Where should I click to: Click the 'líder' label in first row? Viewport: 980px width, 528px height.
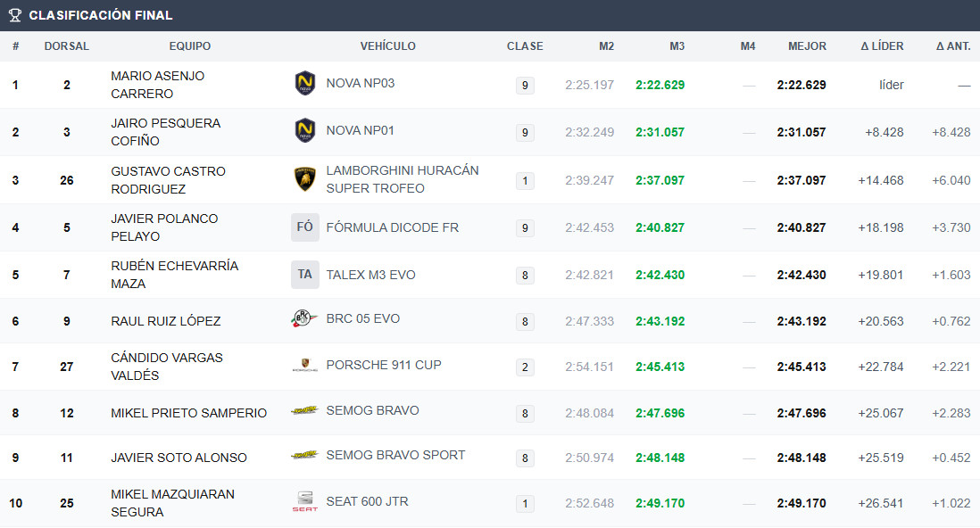click(892, 85)
